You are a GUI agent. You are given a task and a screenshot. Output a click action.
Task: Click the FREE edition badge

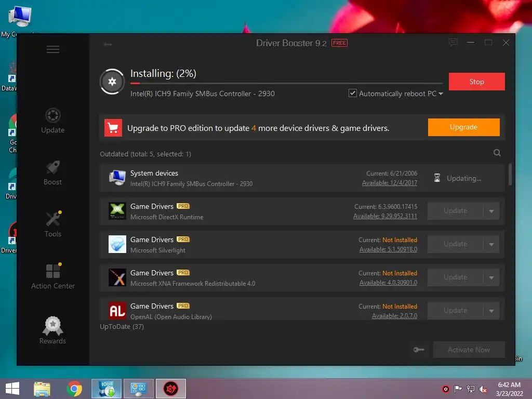point(339,43)
